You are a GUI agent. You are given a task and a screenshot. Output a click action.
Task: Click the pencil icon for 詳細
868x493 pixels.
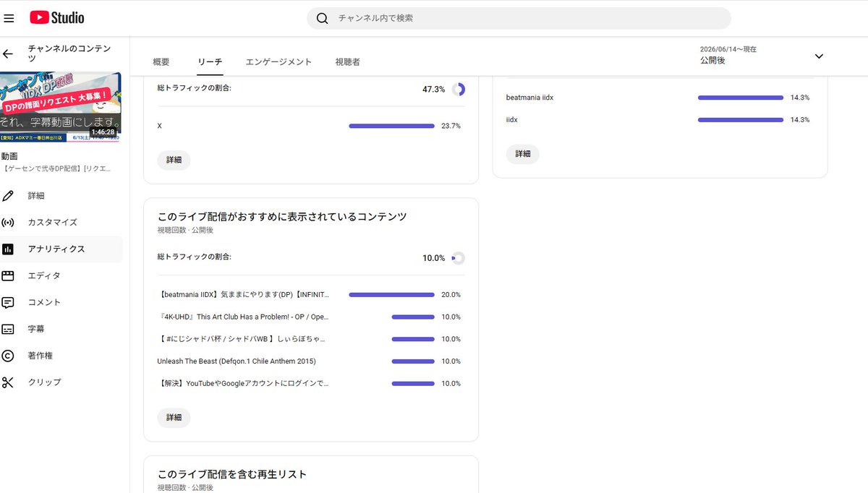point(8,196)
